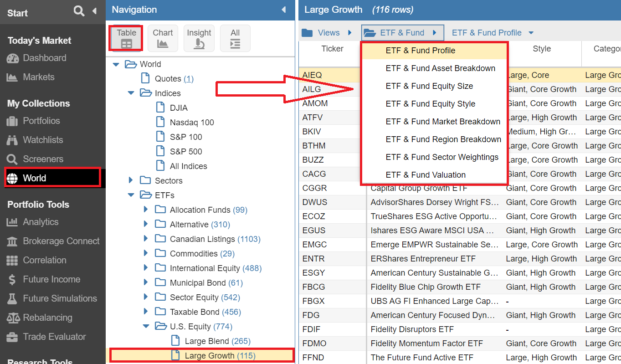Select the All view button

(x=235, y=38)
